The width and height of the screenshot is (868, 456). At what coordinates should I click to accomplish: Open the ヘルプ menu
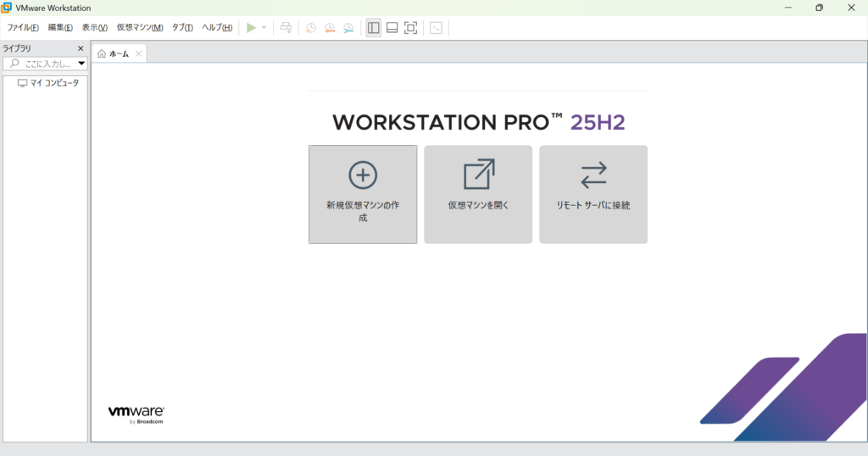(217, 28)
